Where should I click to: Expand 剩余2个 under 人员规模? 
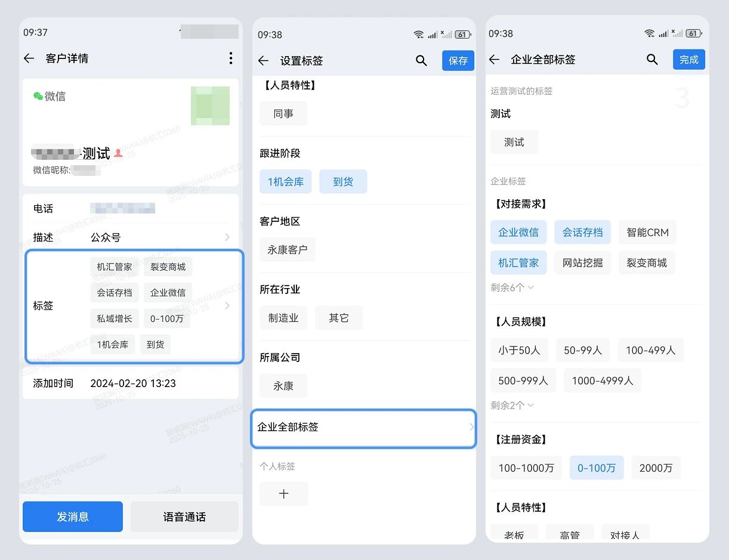click(512, 406)
